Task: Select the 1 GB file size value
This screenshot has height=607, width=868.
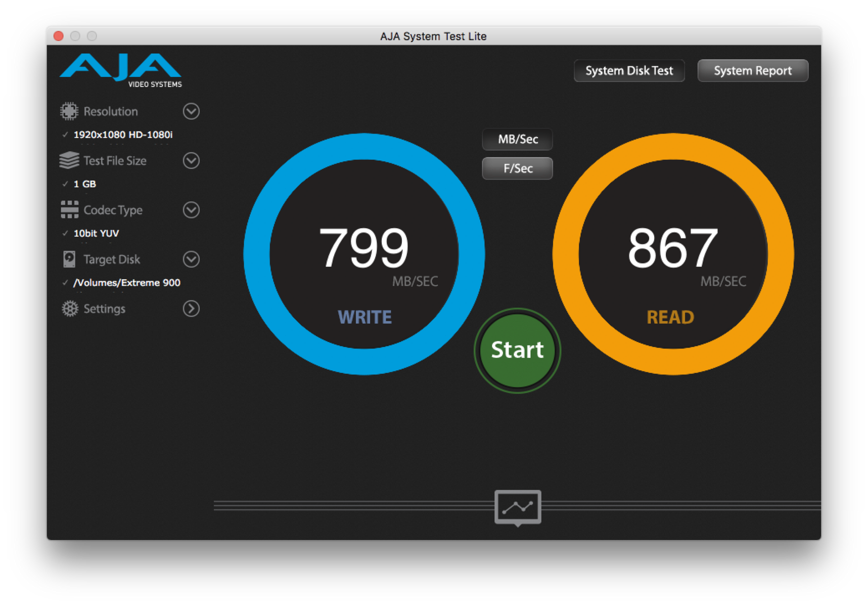Action: [84, 184]
